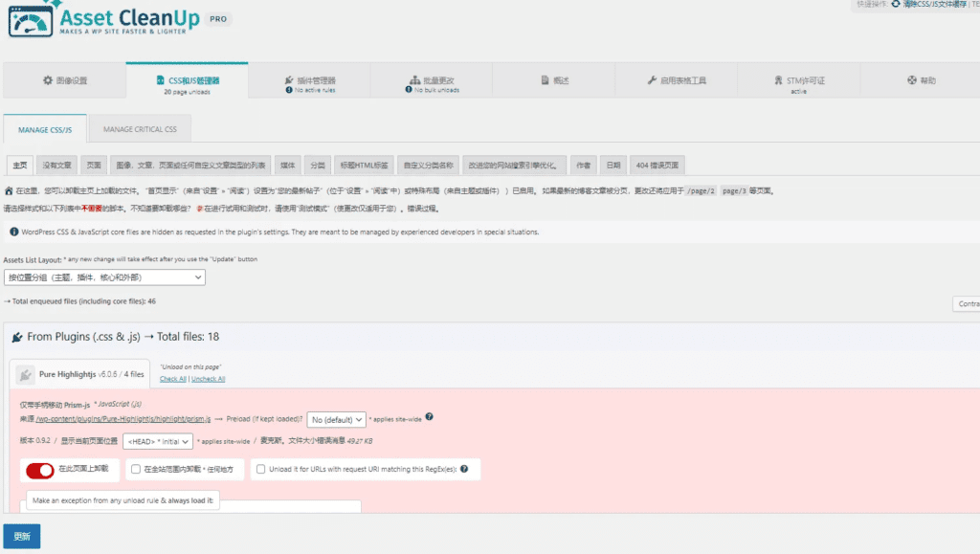Open the <HEAD> * initial position dropdown
This screenshot has width=980, height=554.
point(158,442)
